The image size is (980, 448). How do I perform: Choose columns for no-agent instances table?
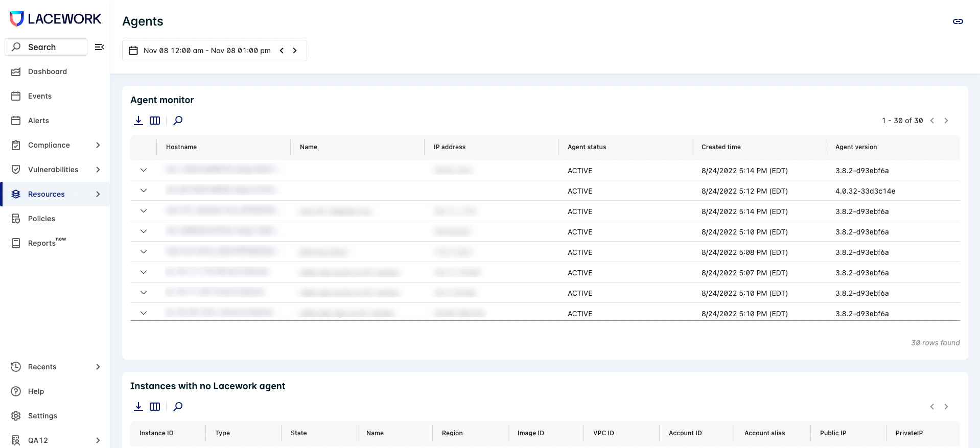(155, 407)
